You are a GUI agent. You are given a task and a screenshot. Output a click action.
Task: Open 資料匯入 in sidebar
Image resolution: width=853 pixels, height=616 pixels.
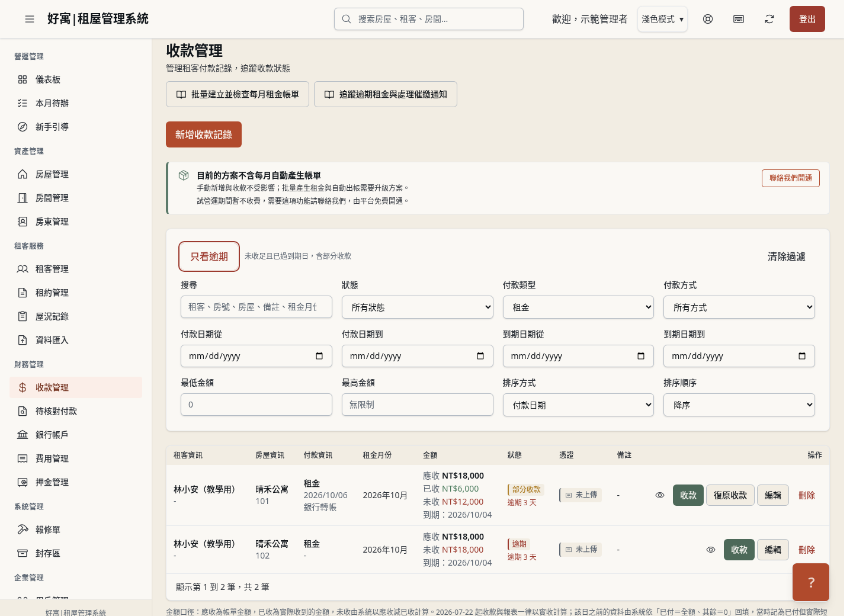click(x=76, y=340)
